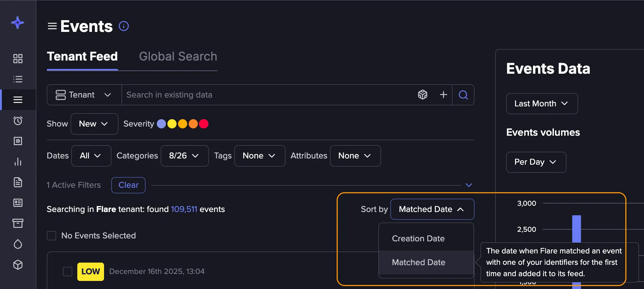644x289 pixels.
Task: Select the yellow severity dot
Action: coord(172,124)
